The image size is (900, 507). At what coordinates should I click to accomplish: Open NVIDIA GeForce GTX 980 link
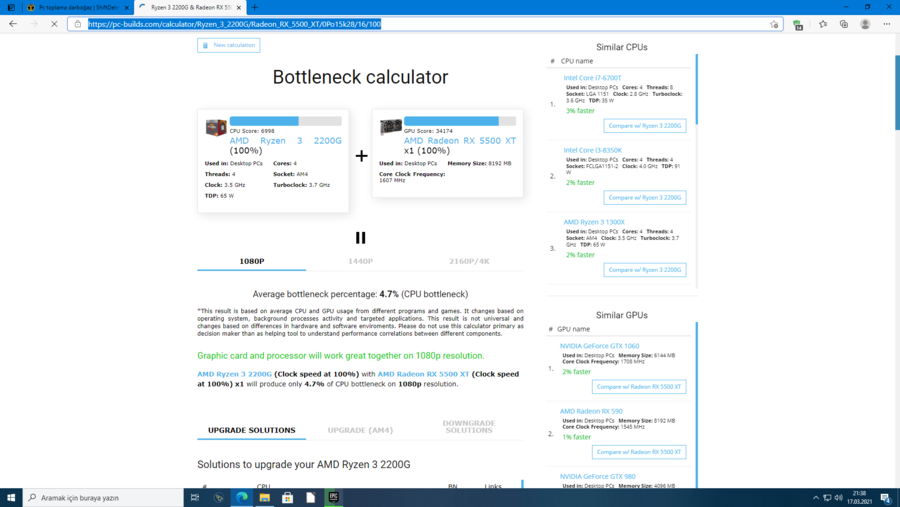pos(598,477)
